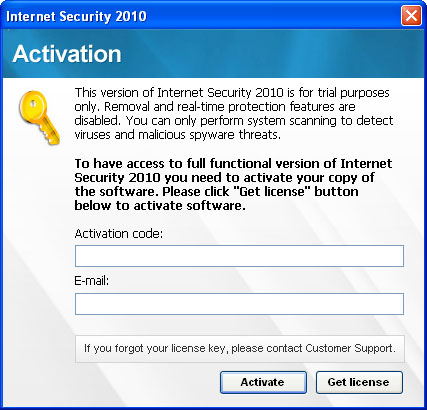The width and height of the screenshot is (427, 410).
Task: Click the large Activation heading
Action: (67, 54)
